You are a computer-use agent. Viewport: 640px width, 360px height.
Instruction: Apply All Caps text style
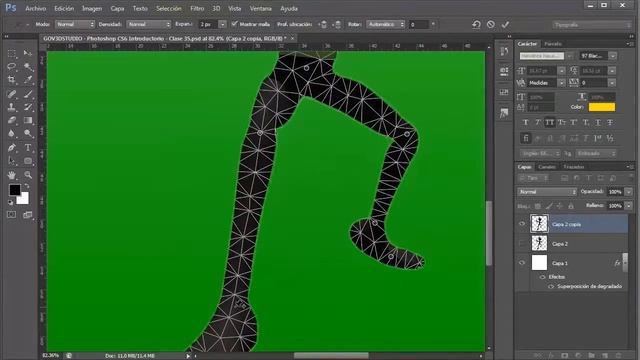tap(550, 122)
